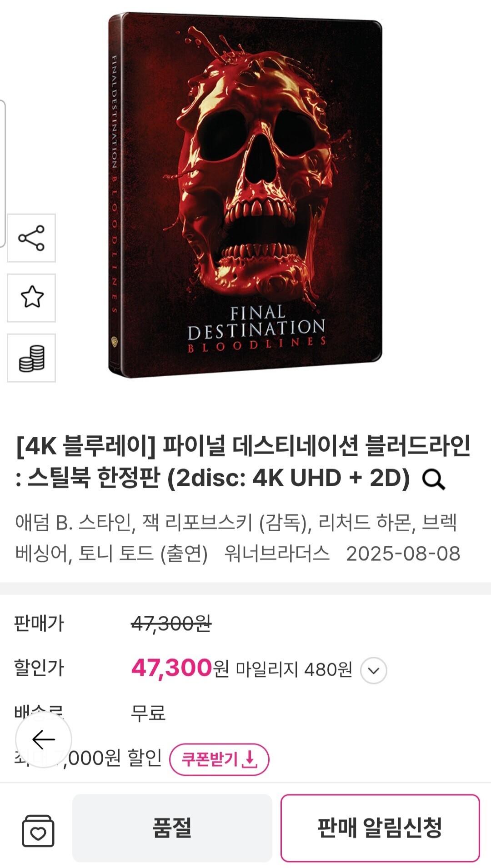Go back with the floating arrow button
This screenshot has height=868, width=491.
tap(44, 739)
